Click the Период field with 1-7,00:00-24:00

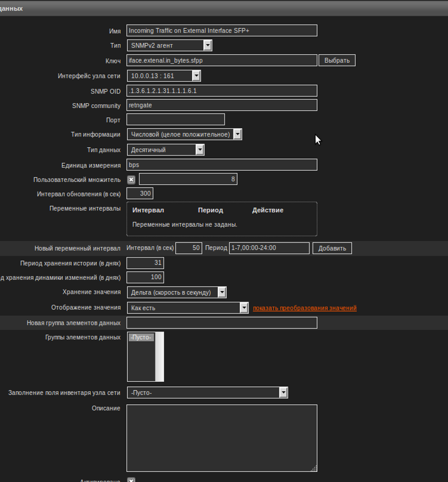pos(269,248)
